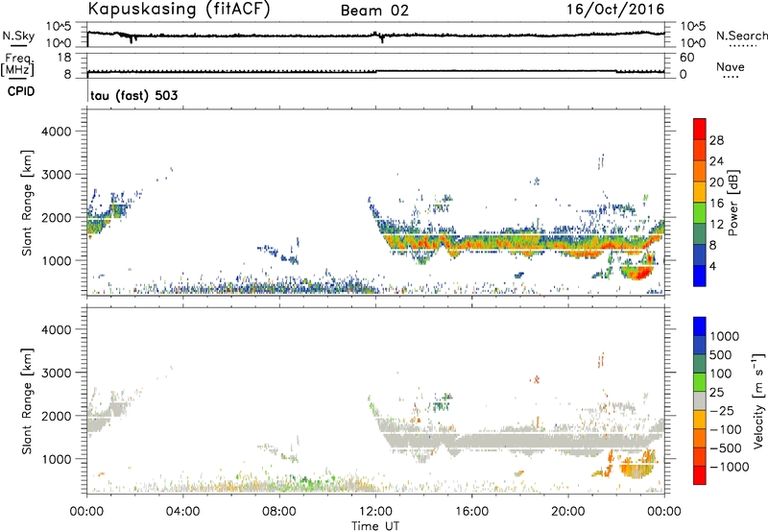The width and height of the screenshot is (768, 532).
Task: Click the Kapuskasing (fitACF) plot title
Action: [179, 9]
